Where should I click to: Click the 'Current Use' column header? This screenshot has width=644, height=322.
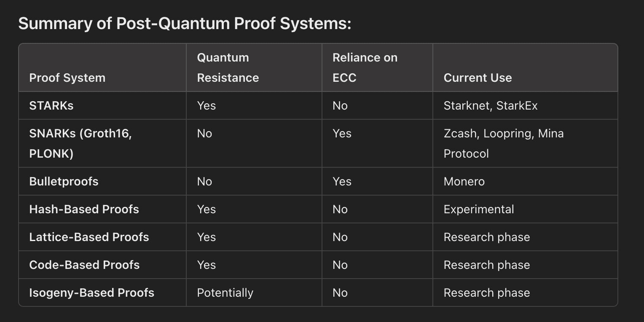[478, 78]
